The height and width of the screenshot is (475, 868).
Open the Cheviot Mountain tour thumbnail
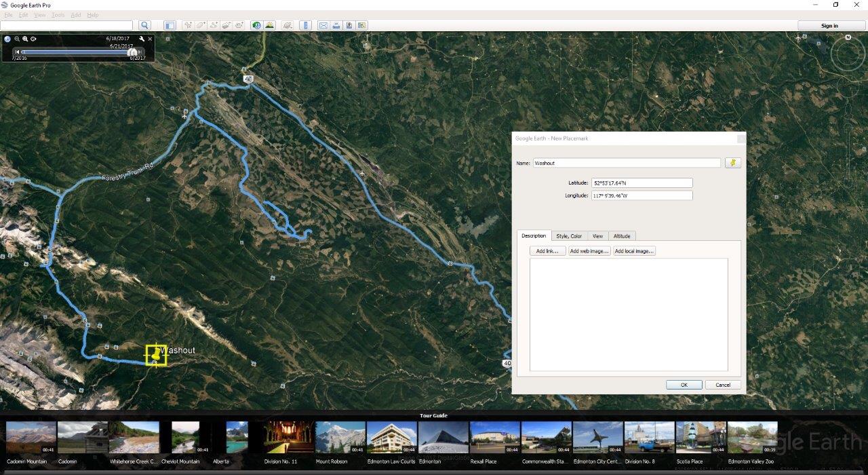point(186,438)
